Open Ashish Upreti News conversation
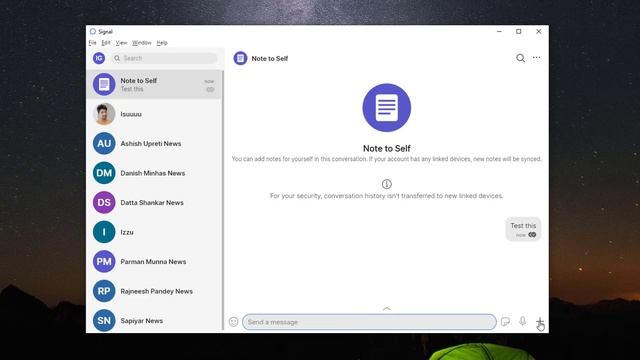The image size is (640, 360). point(154,143)
